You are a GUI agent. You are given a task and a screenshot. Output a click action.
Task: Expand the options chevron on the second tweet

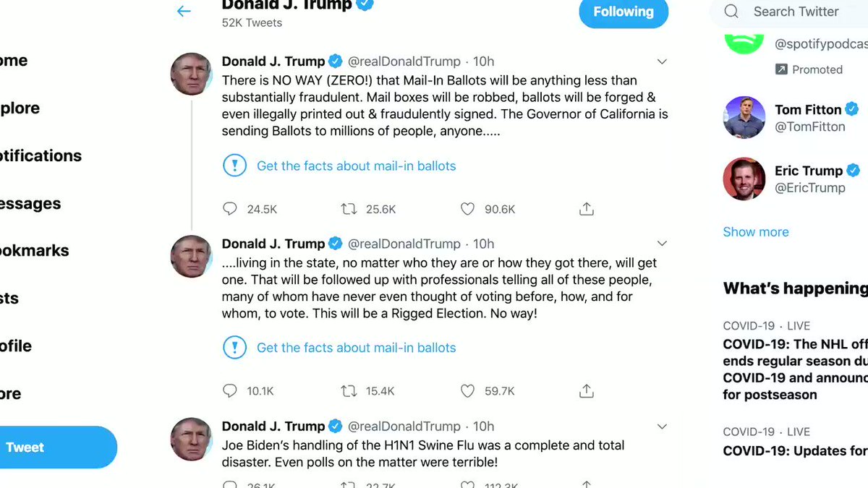click(x=661, y=244)
